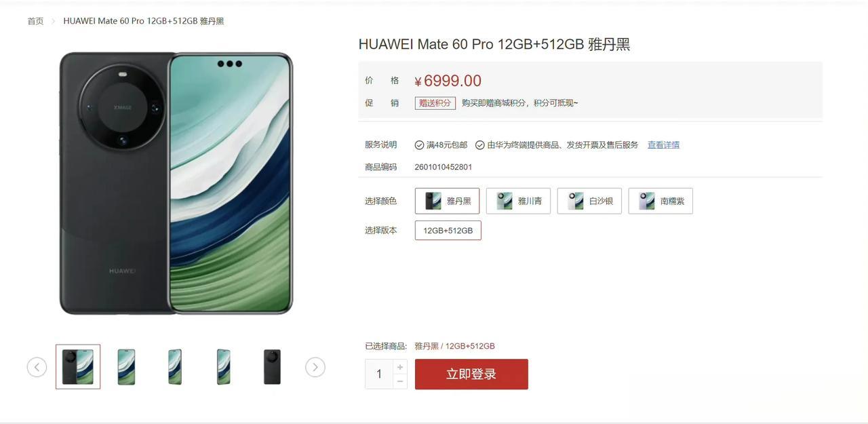This screenshot has width=868, height=424.
Task: Select the 雅川青 color option
Action: (518, 201)
